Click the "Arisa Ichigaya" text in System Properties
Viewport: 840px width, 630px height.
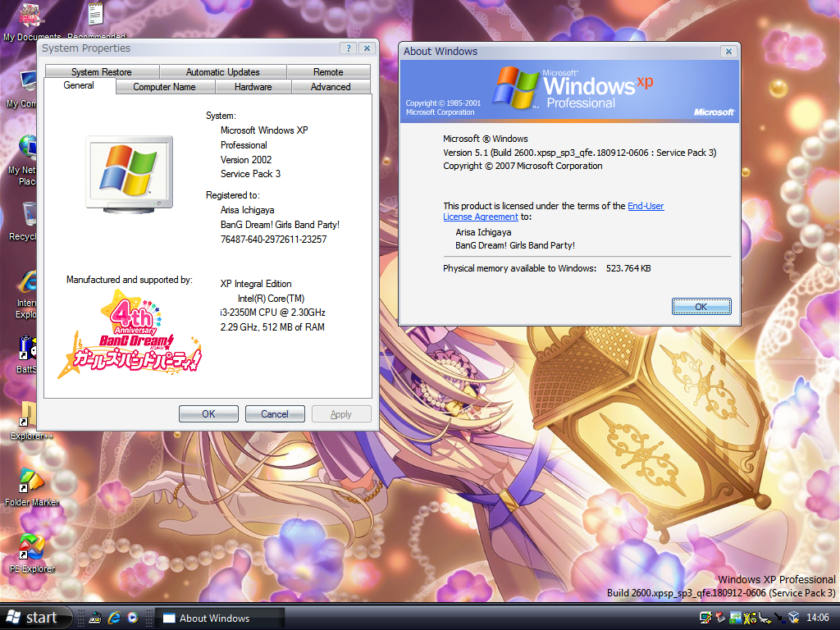[248, 210]
